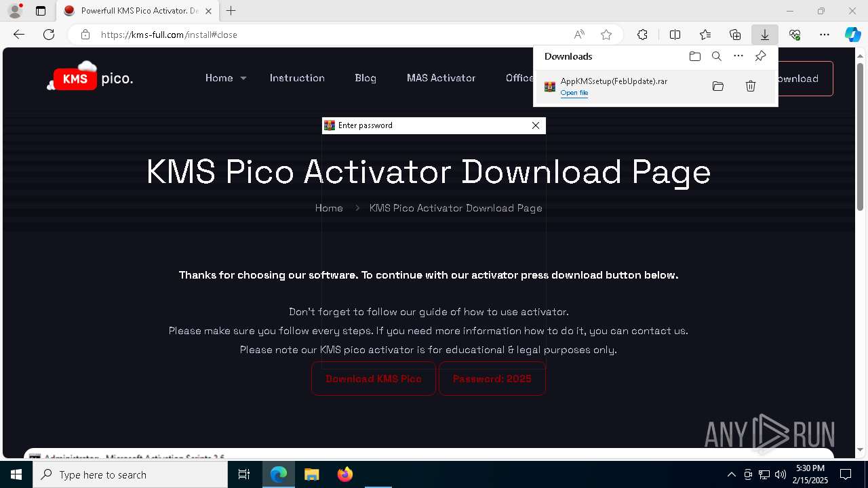Refresh the kms-full.com page
The image size is (868, 488).
49,35
